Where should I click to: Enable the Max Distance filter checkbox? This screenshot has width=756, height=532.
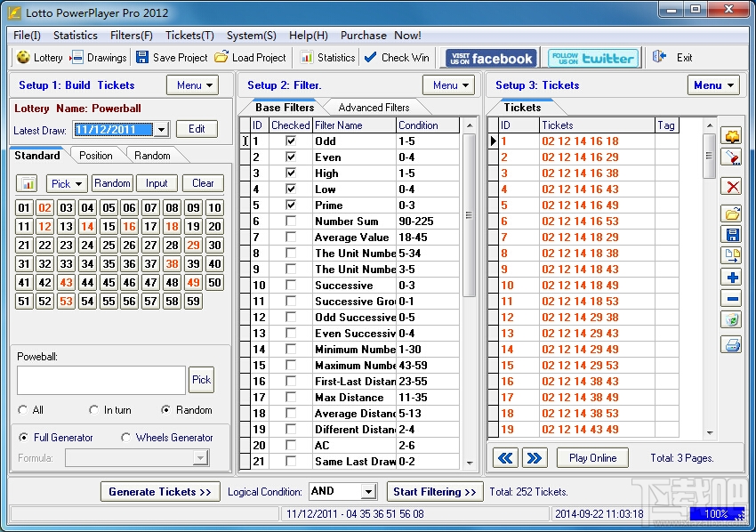point(291,398)
